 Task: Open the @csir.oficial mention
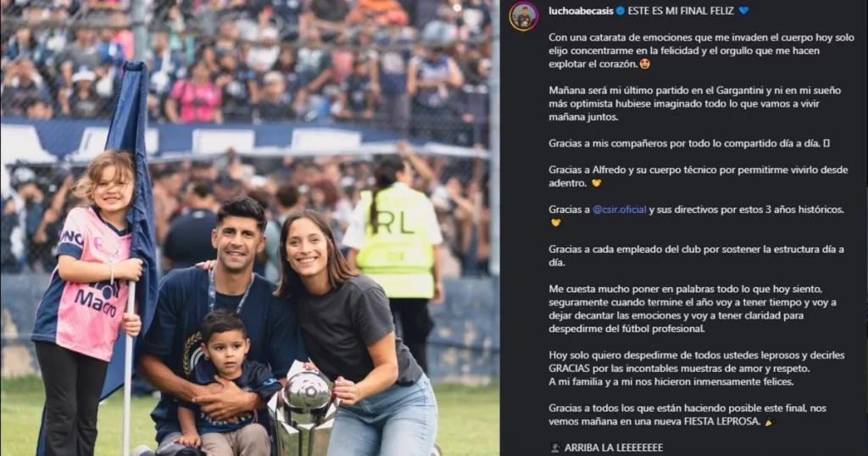(x=620, y=209)
